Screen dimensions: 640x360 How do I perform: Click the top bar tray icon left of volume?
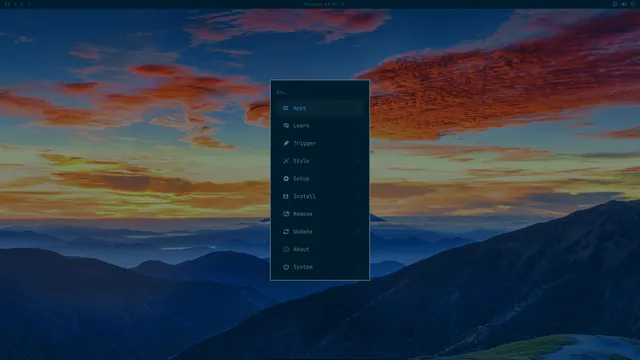point(615,4)
